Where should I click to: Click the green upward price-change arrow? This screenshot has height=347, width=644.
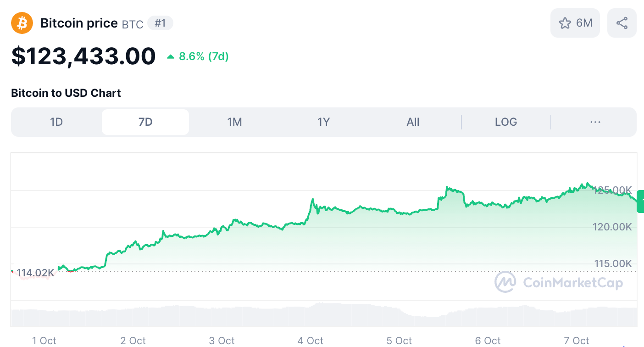click(x=170, y=56)
